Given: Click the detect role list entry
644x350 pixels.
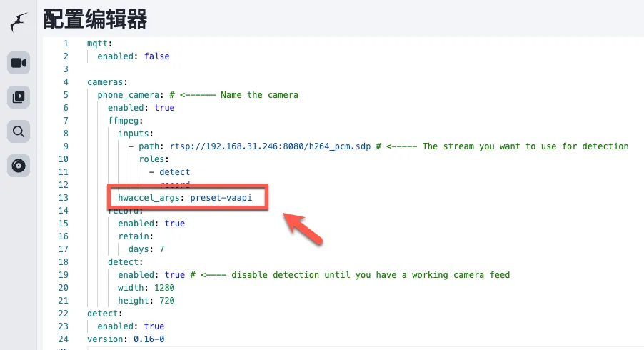Looking at the screenshot, I should tap(174, 171).
